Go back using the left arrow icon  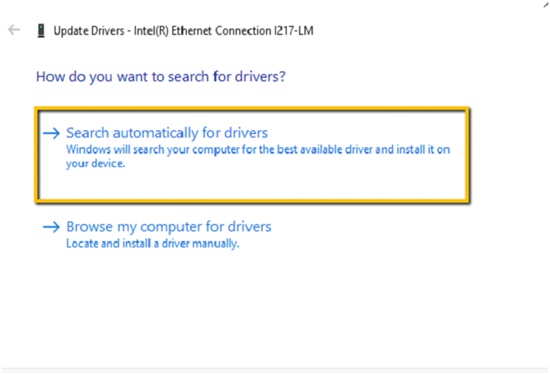(14, 30)
